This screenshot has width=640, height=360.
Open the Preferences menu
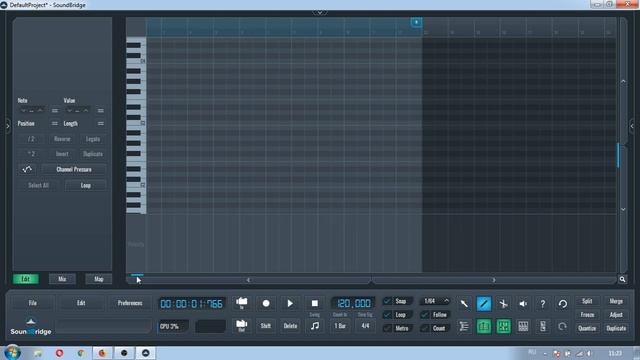click(x=130, y=303)
